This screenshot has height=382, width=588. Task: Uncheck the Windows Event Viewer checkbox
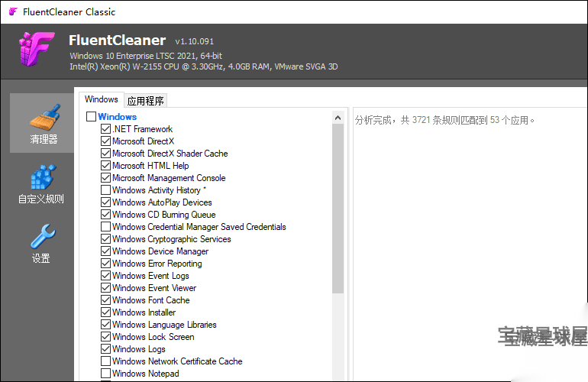(x=105, y=288)
